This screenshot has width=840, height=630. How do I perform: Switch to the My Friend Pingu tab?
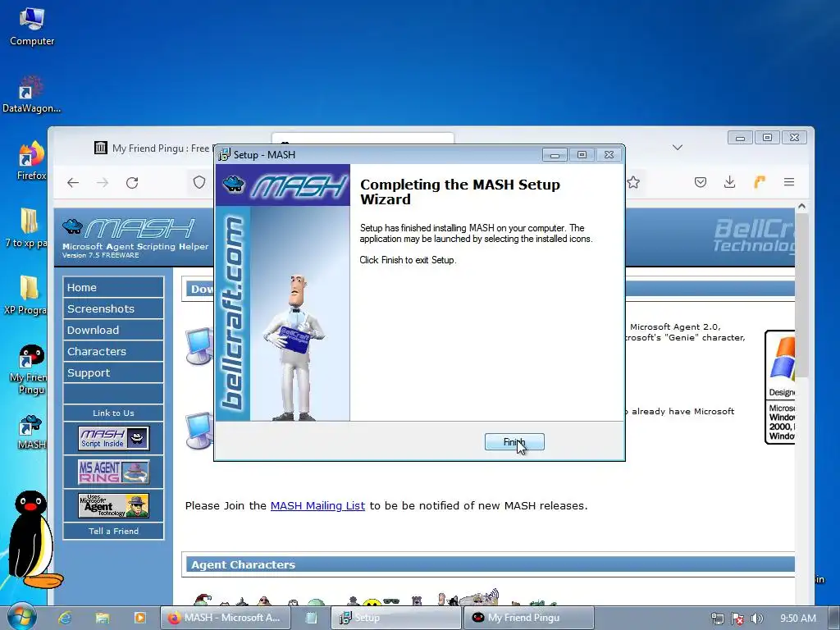[x=153, y=148]
